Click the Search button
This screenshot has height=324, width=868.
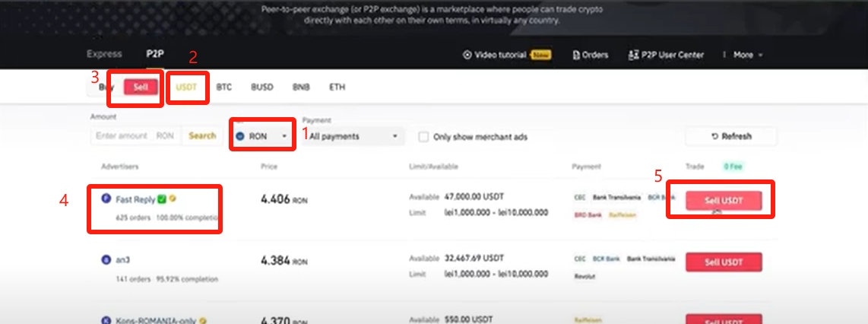click(x=202, y=135)
